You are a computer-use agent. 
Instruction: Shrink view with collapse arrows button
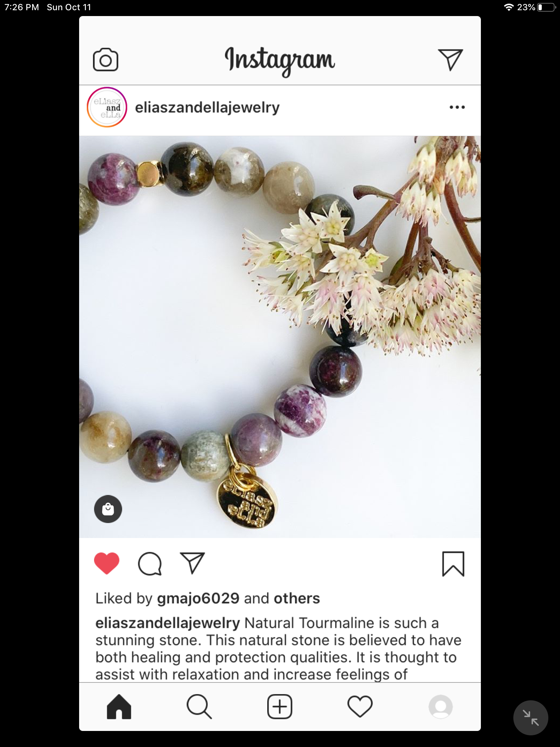pos(530,718)
